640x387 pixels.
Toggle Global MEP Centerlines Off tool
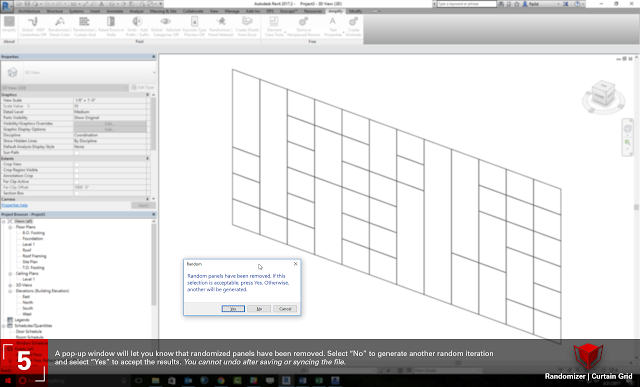coord(33,27)
